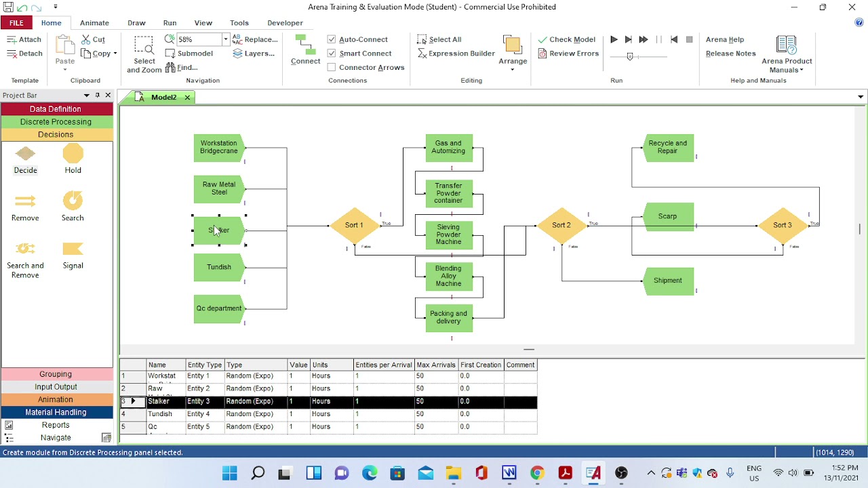The image size is (868, 488).
Task: Click the Entity 5 cell
Action: point(205,427)
